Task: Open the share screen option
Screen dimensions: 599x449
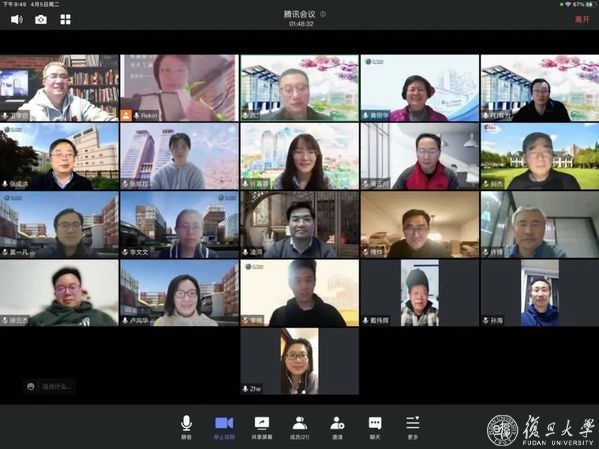Action: [262, 427]
